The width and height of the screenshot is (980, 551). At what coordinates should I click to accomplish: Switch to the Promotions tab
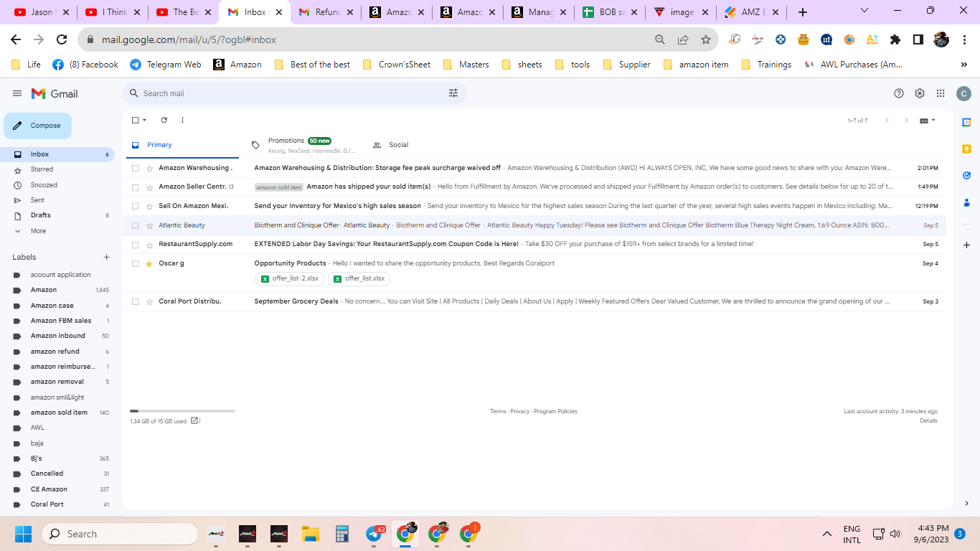303,145
